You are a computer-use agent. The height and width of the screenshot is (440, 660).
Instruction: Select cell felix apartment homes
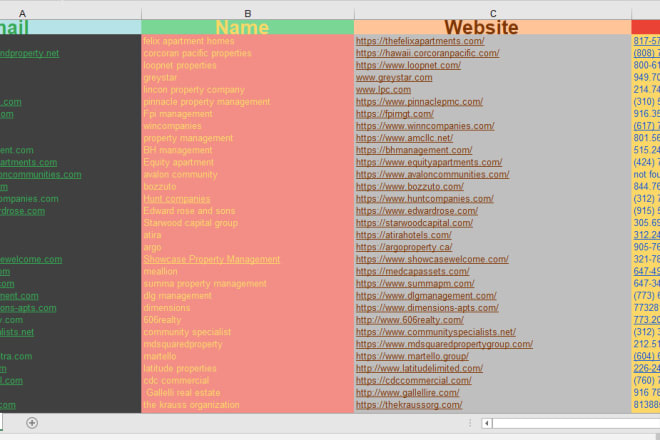point(248,41)
